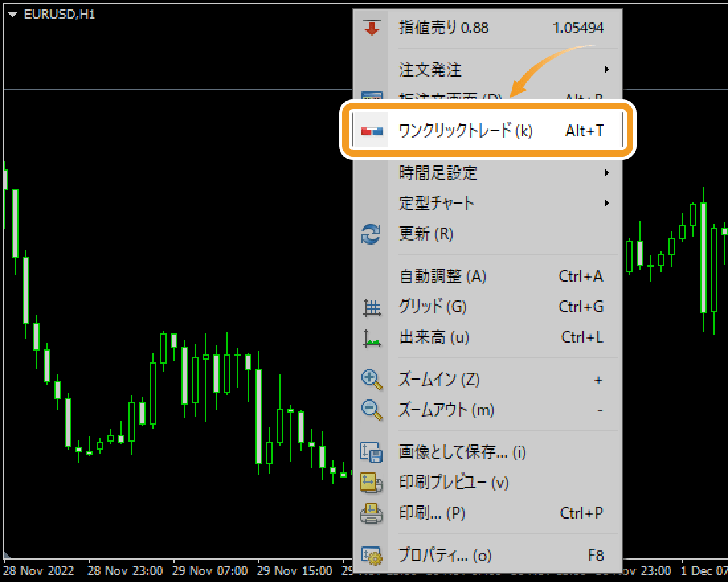Viewport: 728px width, 582px height.
Task: Click the refresh arrows icon beside 更新
Action: [x=371, y=234]
